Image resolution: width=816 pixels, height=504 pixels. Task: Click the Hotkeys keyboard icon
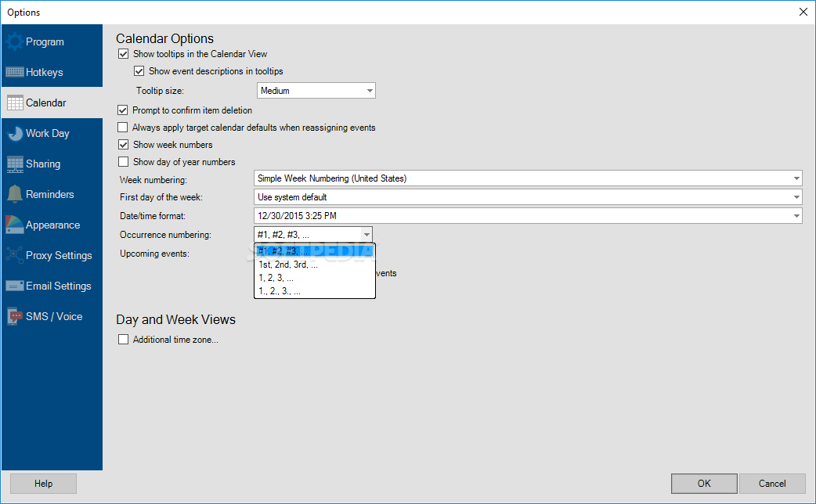(15, 72)
